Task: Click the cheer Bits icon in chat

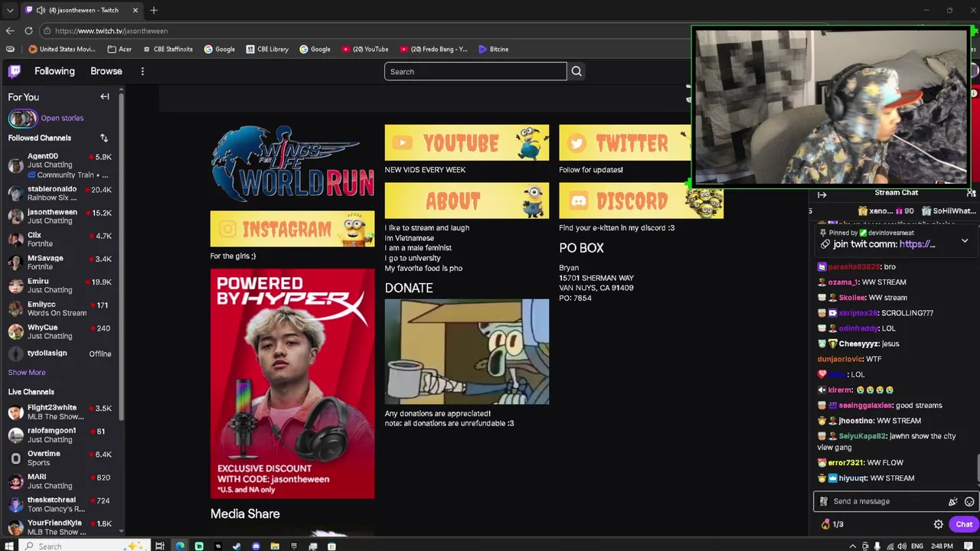Action: point(953,501)
